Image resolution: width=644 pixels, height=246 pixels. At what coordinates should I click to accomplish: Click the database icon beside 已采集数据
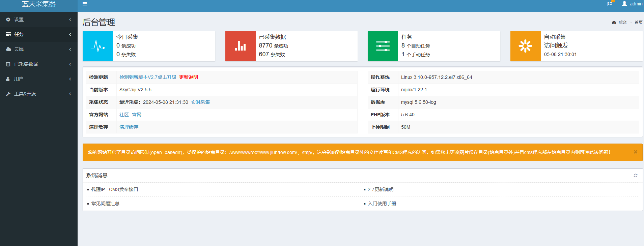pos(8,64)
